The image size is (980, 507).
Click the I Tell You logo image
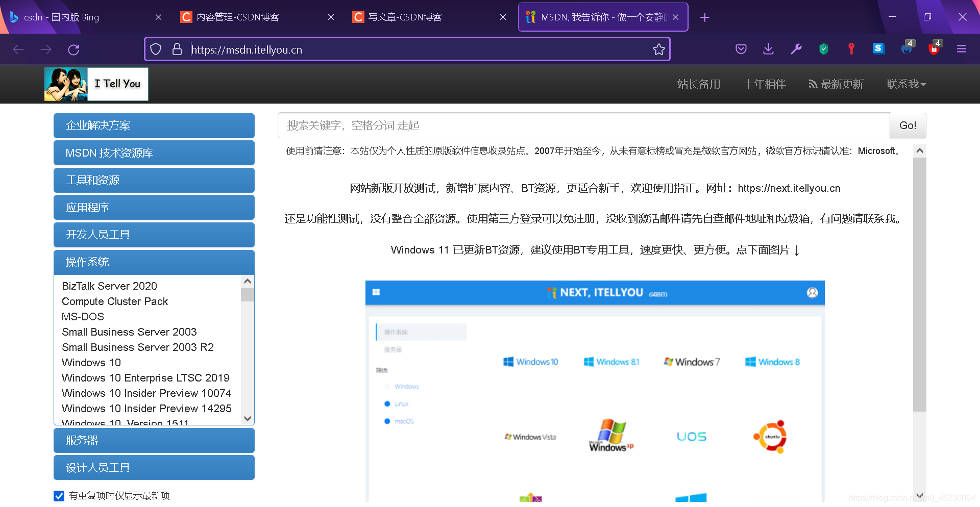(x=96, y=84)
